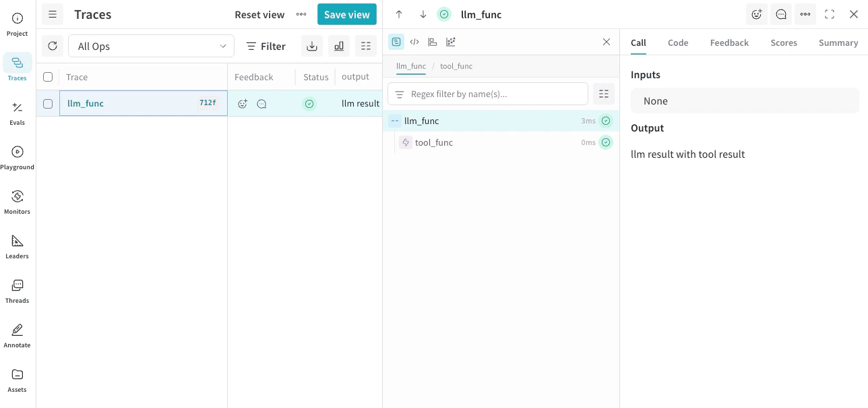This screenshot has height=408, width=868.
Task: Open the code view with </> icon
Action: tap(414, 41)
